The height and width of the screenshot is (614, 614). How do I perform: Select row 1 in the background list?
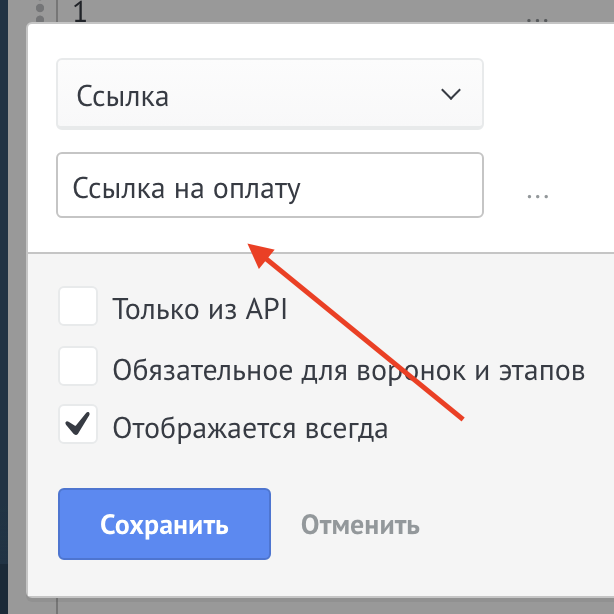tap(300, 14)
